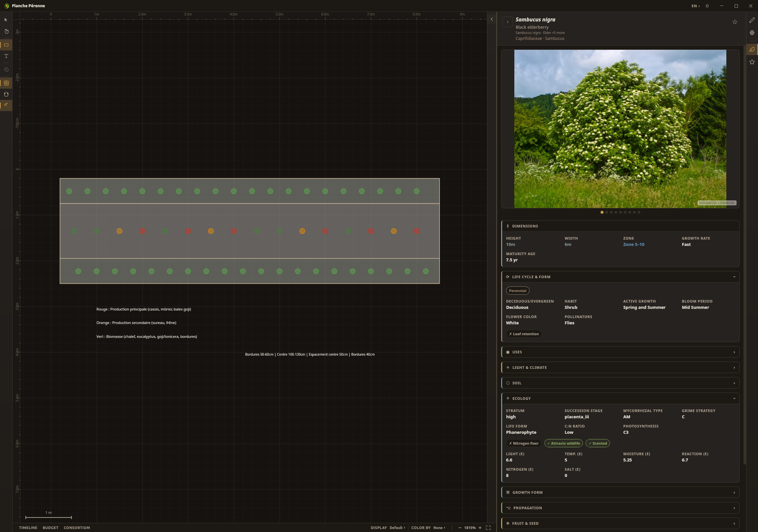Screen dimensions: 758x532
Task: Collapse the Life Cycle & Form section
Action: (x=620, y=277)
